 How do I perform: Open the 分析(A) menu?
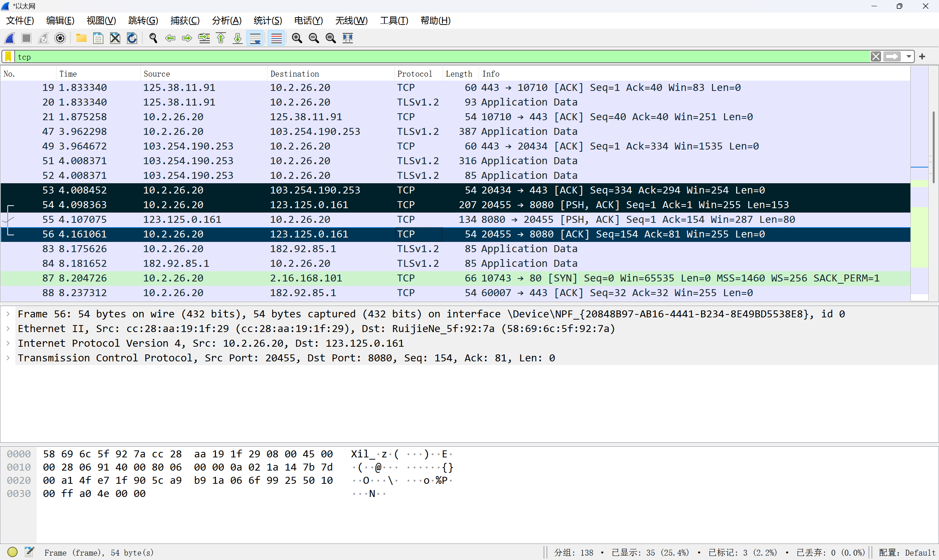click(227, 21)
